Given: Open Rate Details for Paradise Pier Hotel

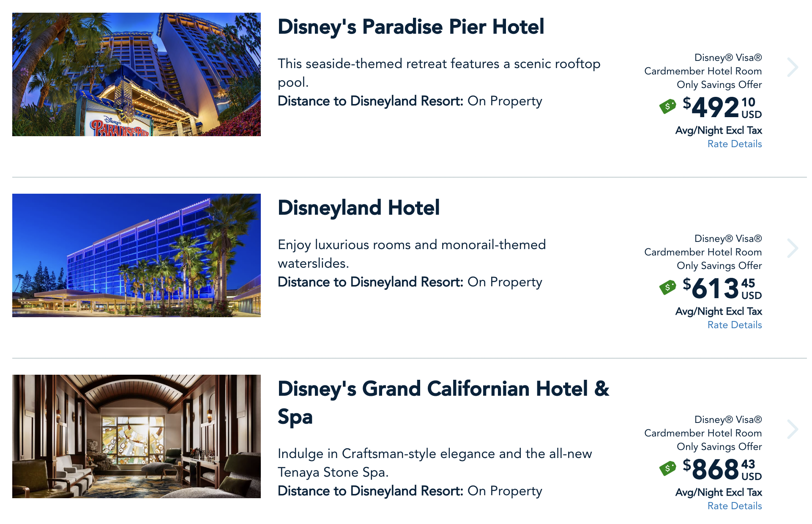Looking at the screenshot, I should click(x=734, y=144).
